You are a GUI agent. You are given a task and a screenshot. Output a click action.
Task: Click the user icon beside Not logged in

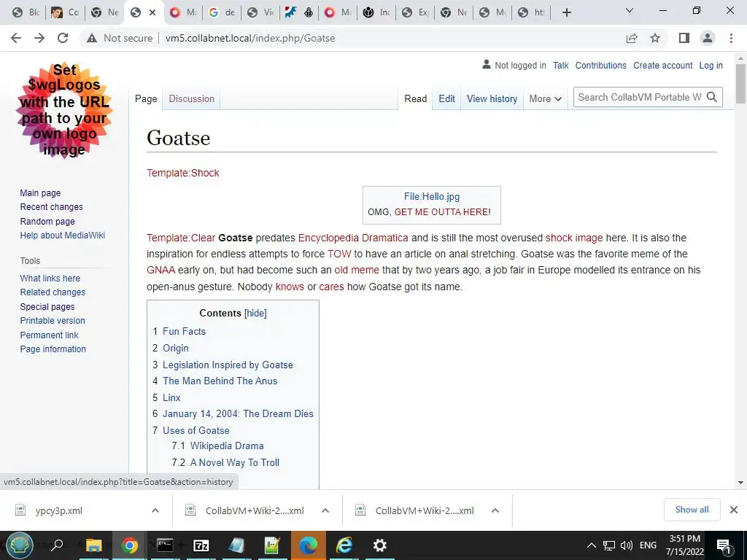tap(487, 64)
